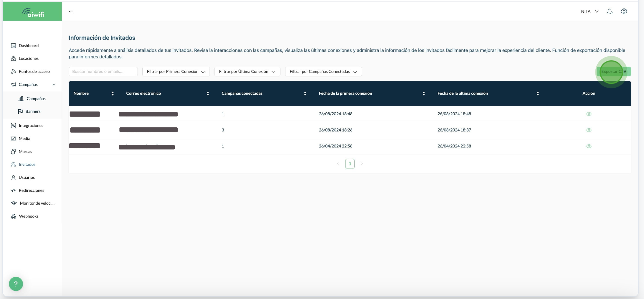The height and width of the screenshot is (299, 644).
Task: Open Usuarios section
Action: (27, 177)
